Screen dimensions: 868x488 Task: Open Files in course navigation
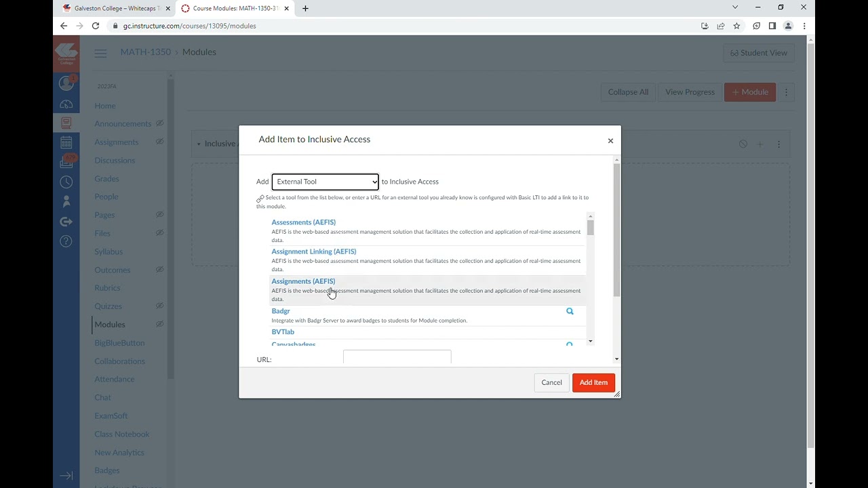(102, 233)
